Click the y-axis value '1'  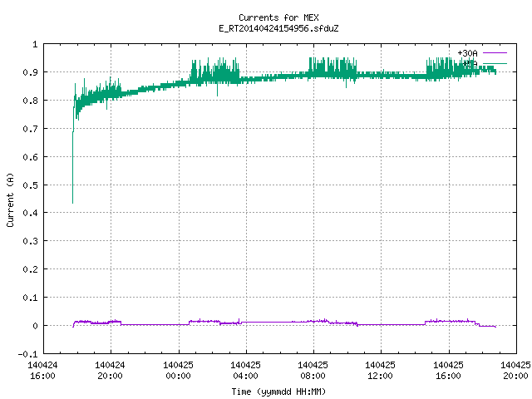click(35, 44)
